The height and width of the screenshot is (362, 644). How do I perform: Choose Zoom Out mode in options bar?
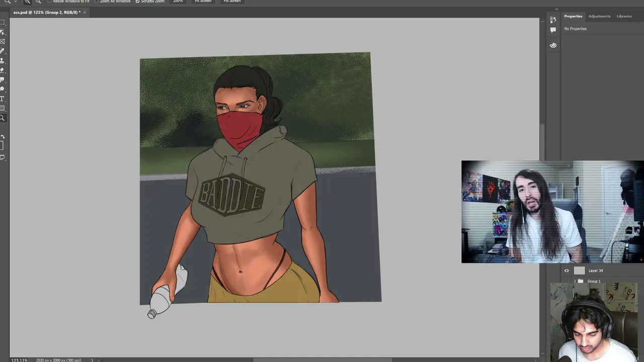pos(38,2)
